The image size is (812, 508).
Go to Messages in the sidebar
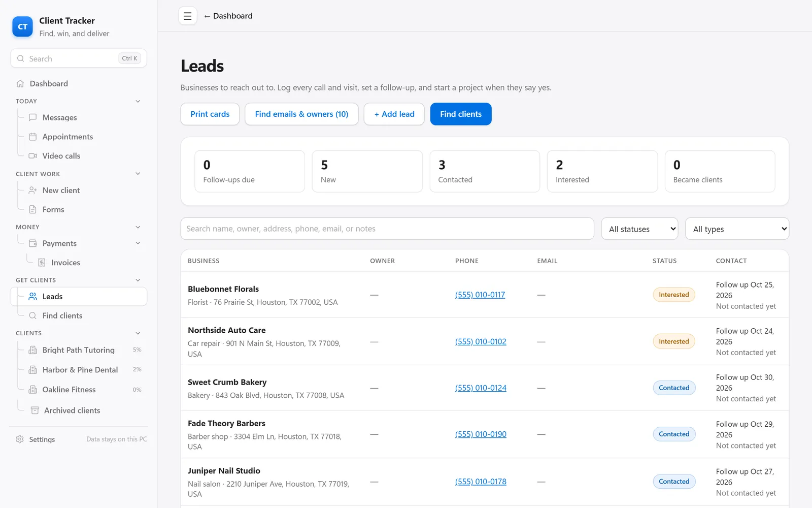(79, 117)
